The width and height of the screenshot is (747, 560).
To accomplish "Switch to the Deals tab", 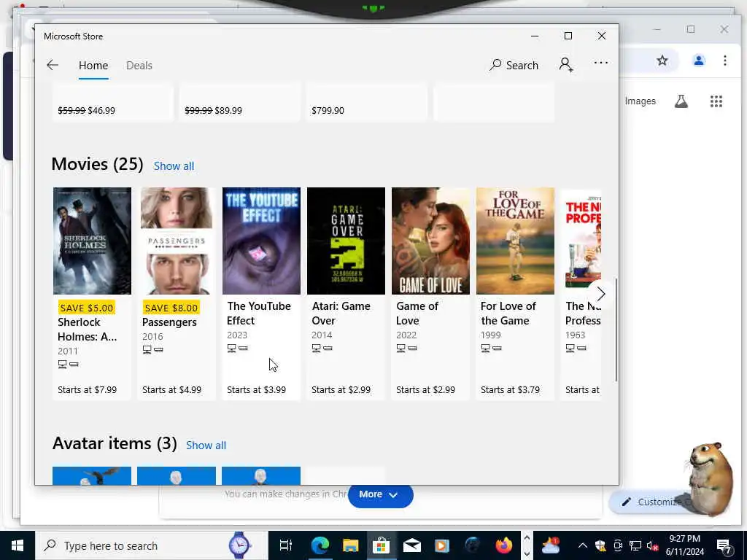I will pos(139,65).
